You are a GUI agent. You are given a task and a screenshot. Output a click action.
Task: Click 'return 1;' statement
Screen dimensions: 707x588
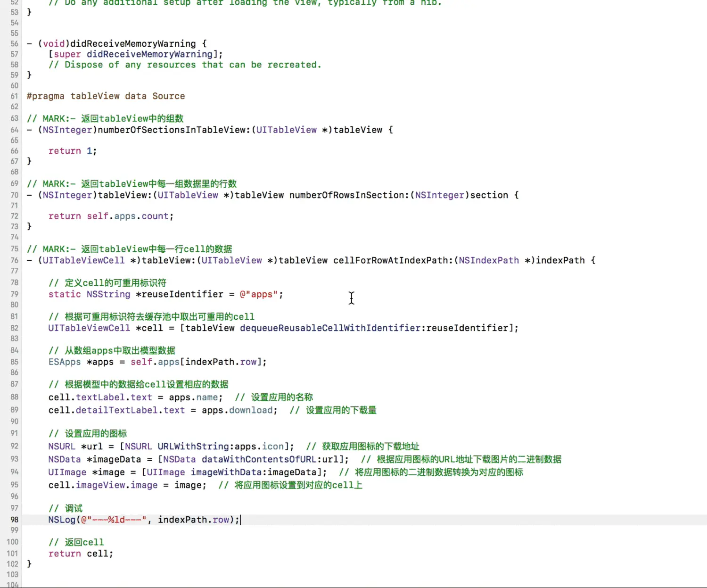click(73, 151)
